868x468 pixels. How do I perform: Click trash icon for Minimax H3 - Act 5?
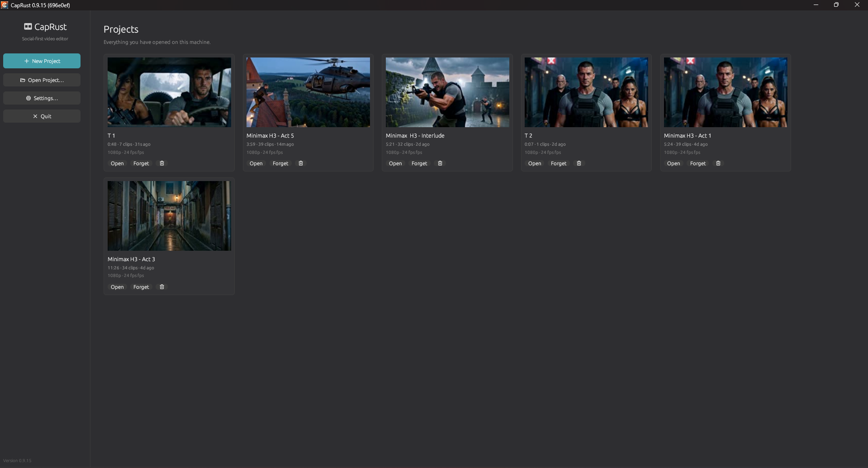coord(301,163)
